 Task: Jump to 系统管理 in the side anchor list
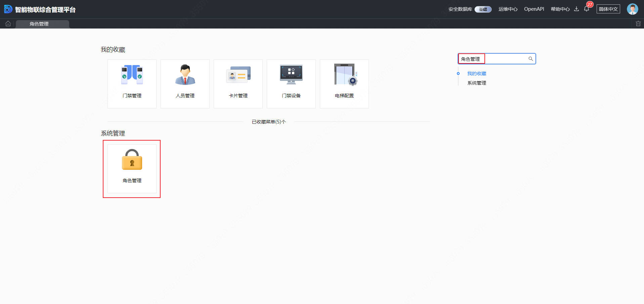pyautogui.click(x=476, y=83)
